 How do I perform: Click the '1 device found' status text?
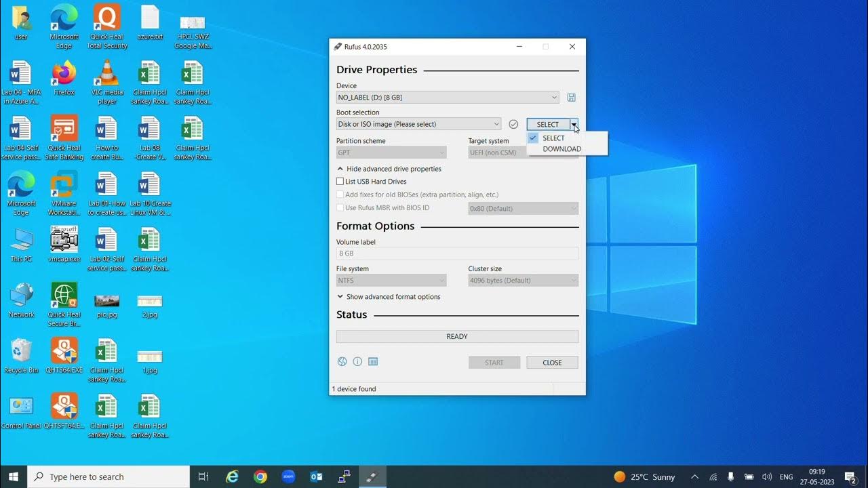click(x=354, y=389)
